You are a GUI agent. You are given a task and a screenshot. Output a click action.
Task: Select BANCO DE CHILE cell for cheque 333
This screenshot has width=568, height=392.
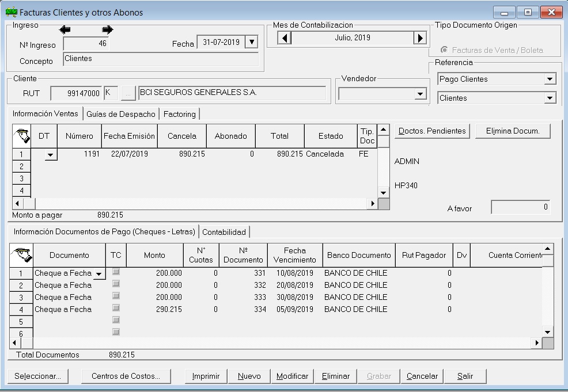(x=359, y=297)
